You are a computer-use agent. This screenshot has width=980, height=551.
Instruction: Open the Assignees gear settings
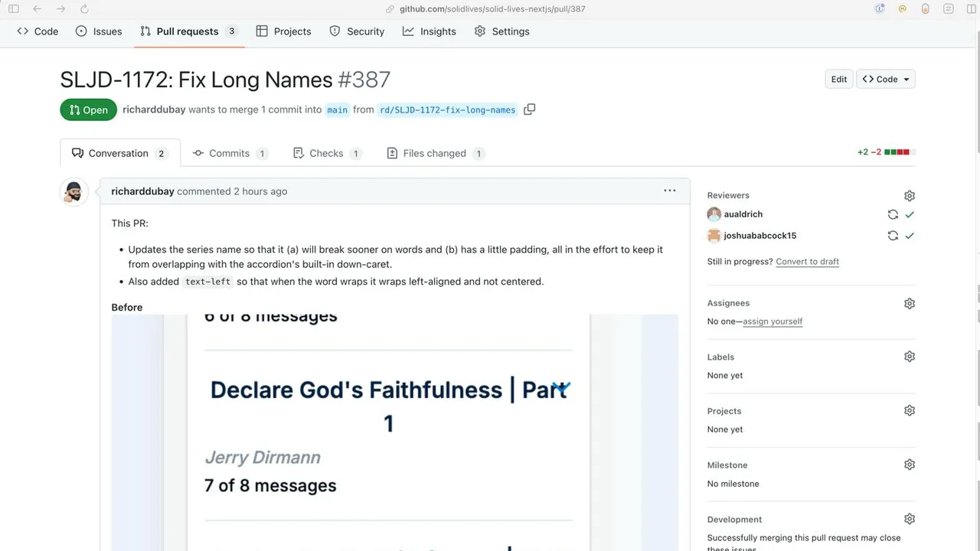pyautogui.click(x=910, y=304)
